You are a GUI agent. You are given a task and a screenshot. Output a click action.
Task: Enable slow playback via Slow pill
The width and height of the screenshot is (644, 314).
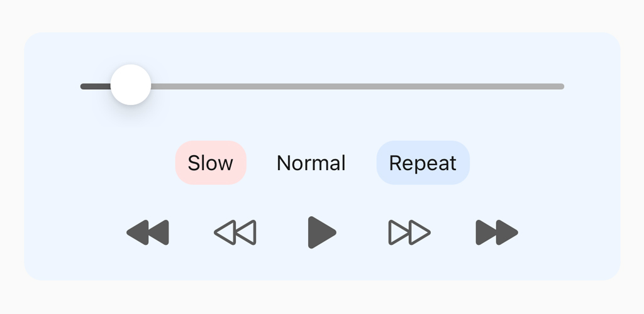(211, 163)
